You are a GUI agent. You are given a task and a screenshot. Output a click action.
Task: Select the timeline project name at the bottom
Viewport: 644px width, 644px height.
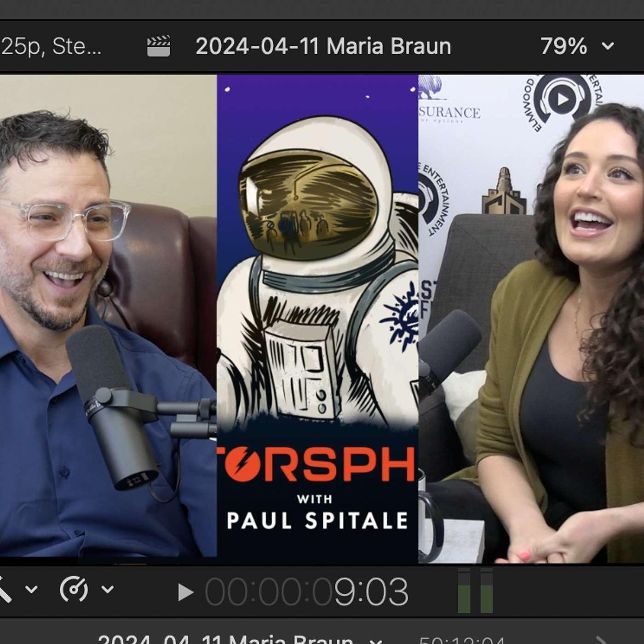pos(225,639)
